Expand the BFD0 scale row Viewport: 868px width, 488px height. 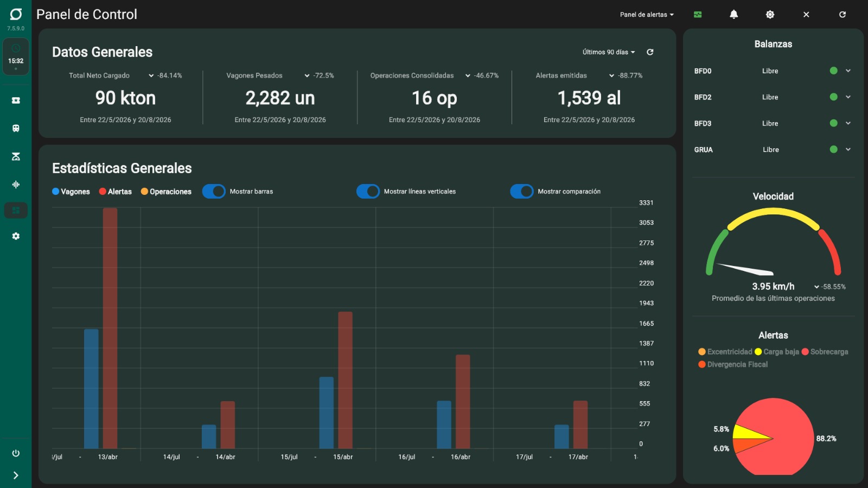[x=848, y=71]
